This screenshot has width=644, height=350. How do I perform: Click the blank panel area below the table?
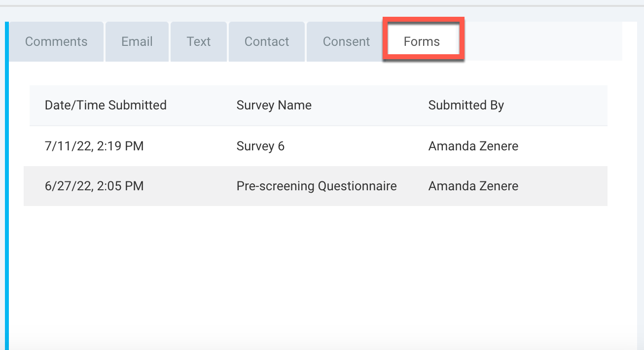point(316,271)
